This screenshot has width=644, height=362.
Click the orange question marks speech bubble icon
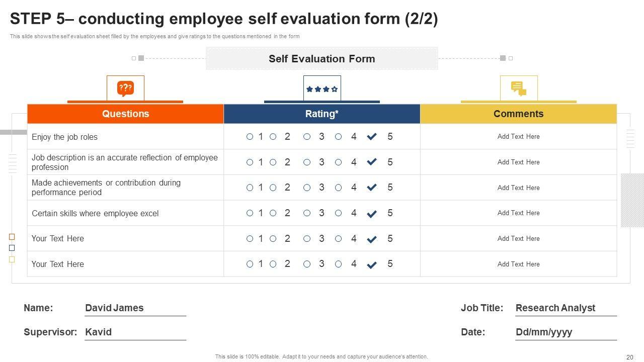(125, 88)
